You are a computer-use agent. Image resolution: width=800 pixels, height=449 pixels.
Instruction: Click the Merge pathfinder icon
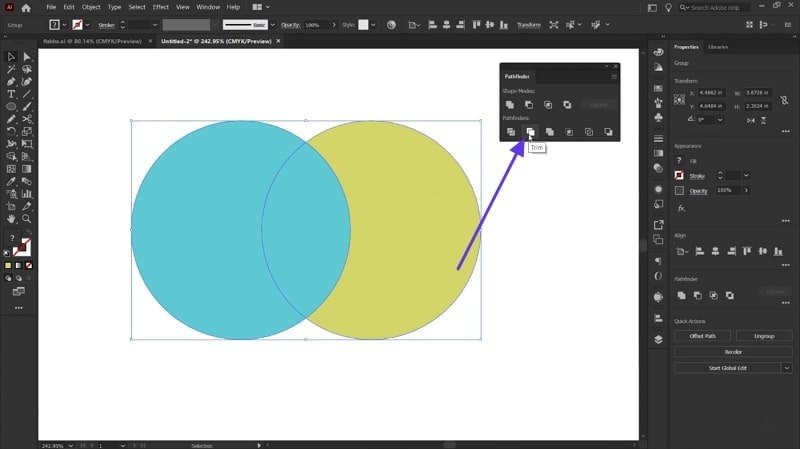click(x=549, y=132)
